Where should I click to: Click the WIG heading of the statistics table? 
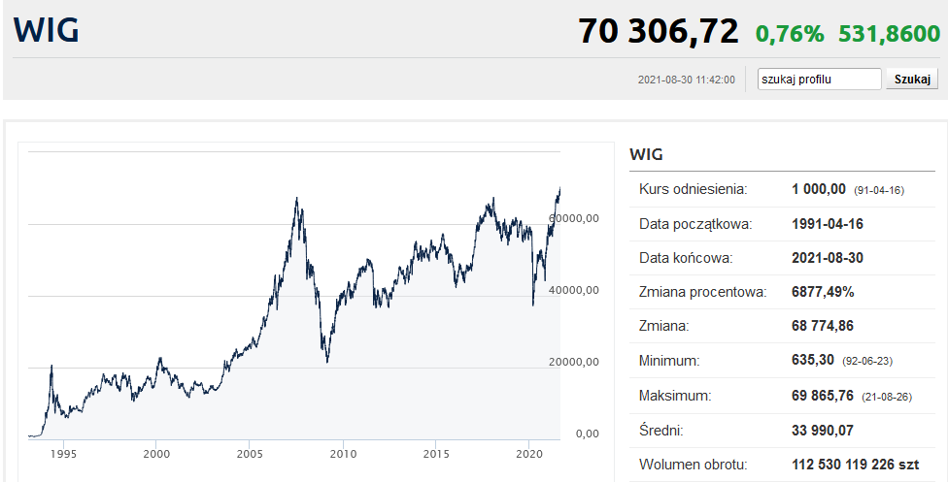[x=646, y=154]
